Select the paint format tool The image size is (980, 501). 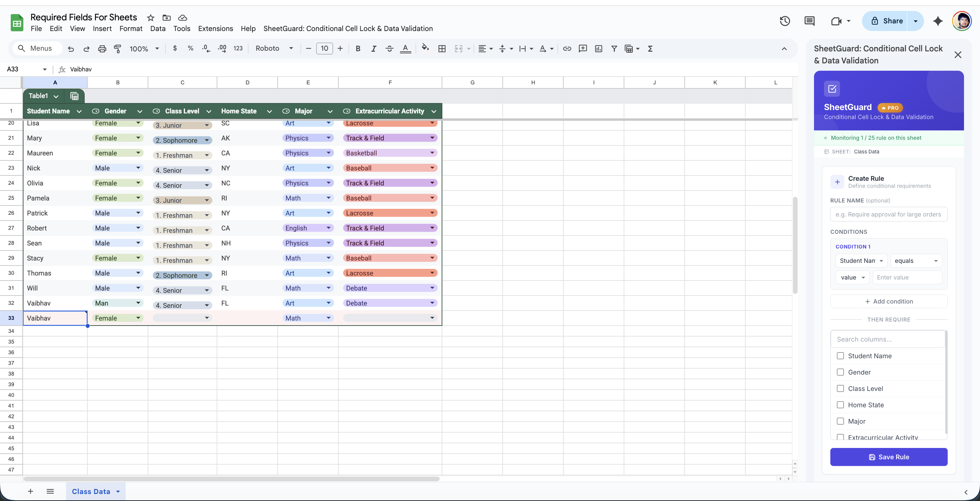click(x=117, y=48)
